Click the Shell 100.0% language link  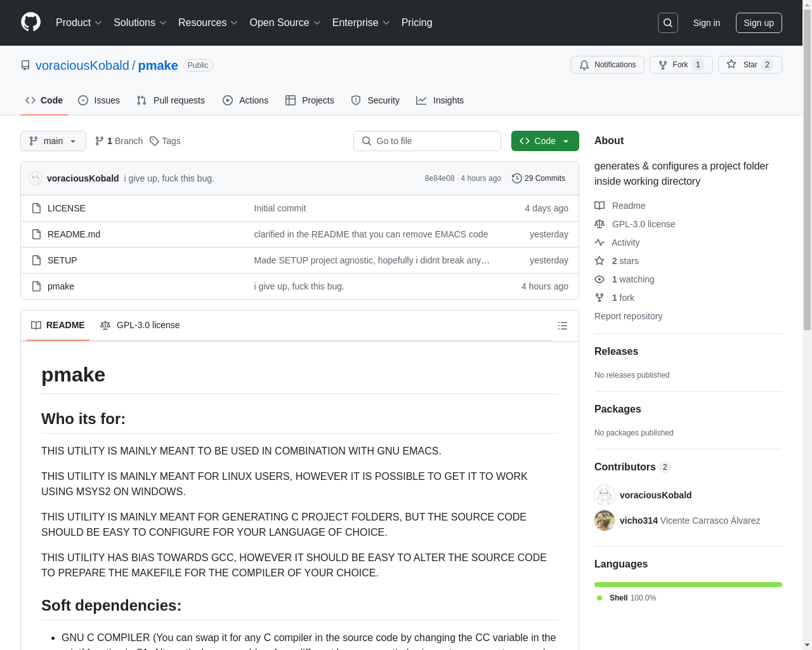626,598
